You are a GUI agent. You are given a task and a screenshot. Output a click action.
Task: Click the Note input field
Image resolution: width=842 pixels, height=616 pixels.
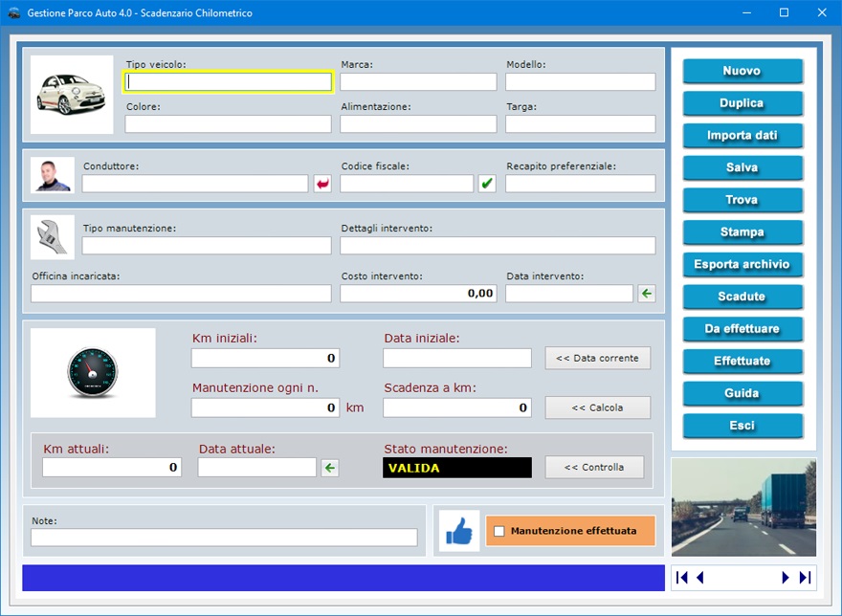point(224,538)
